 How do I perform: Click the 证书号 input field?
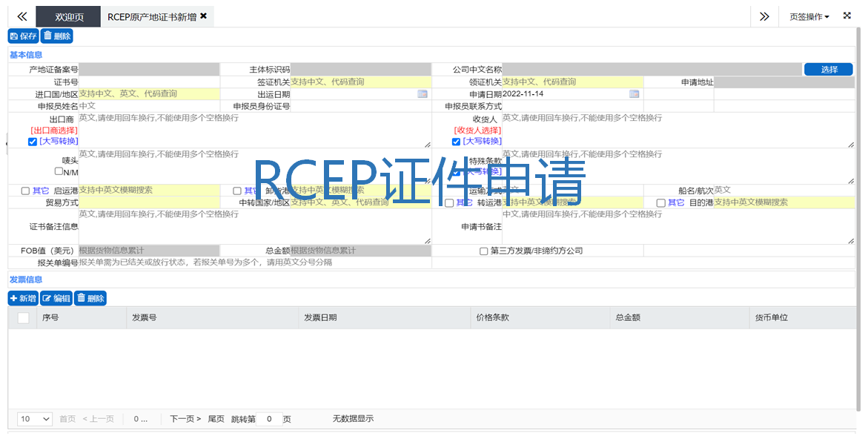pos(149,82)
